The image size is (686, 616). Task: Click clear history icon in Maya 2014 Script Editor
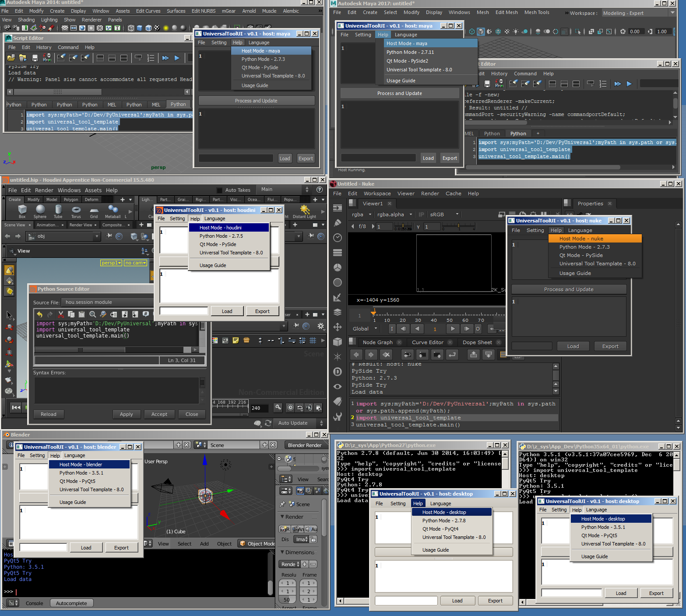pyautogui.click(x=61, y=57)
